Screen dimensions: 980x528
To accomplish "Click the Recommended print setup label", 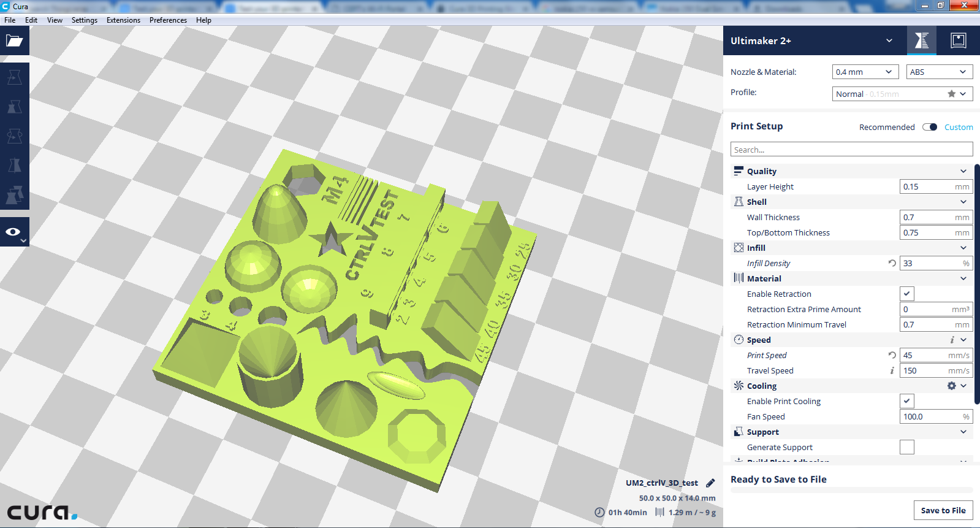I will click(887, 127).
